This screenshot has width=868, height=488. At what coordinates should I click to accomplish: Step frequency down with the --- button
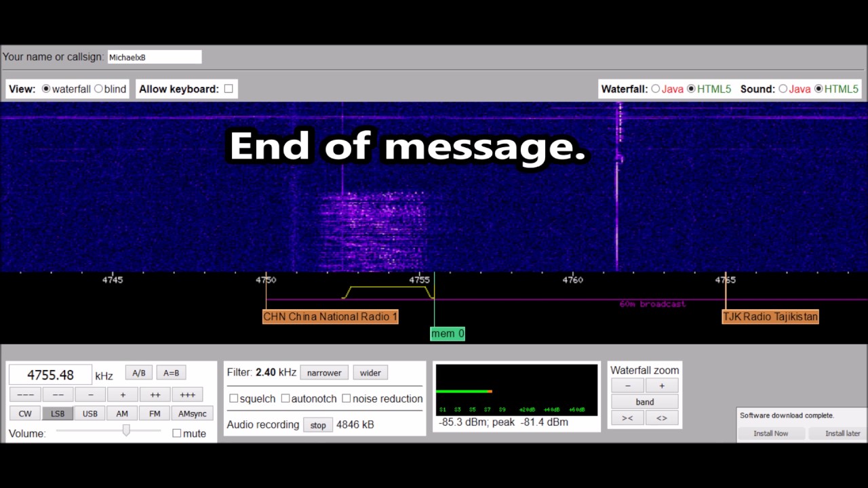(x=25, y=394)
